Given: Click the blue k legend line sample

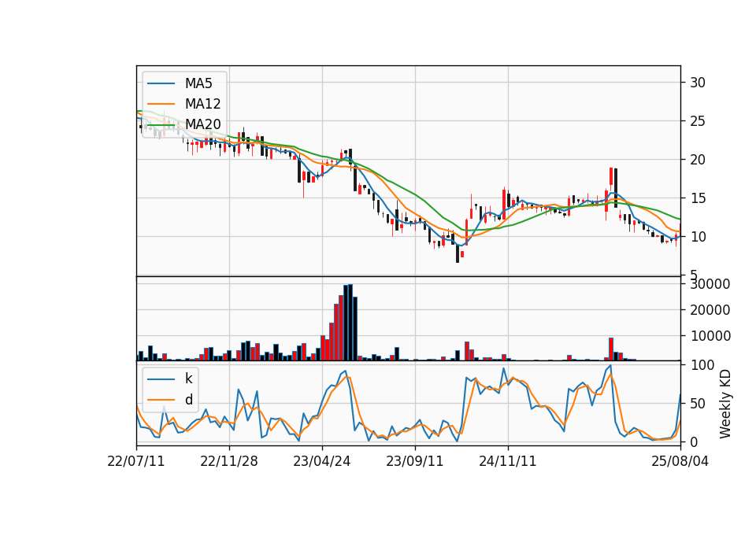Looking at the screenshot, I should point(161,379).
